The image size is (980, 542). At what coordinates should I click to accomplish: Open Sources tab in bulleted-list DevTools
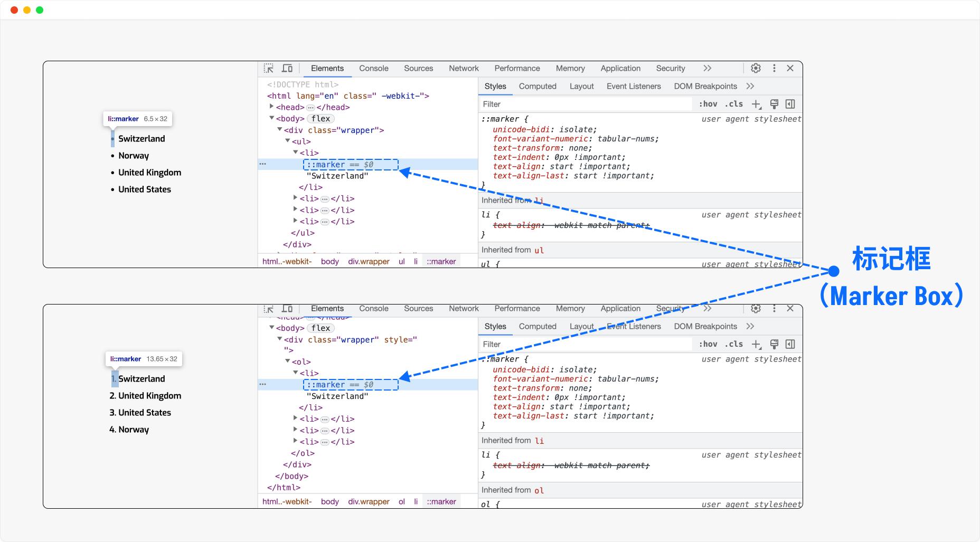pos(419,69)
